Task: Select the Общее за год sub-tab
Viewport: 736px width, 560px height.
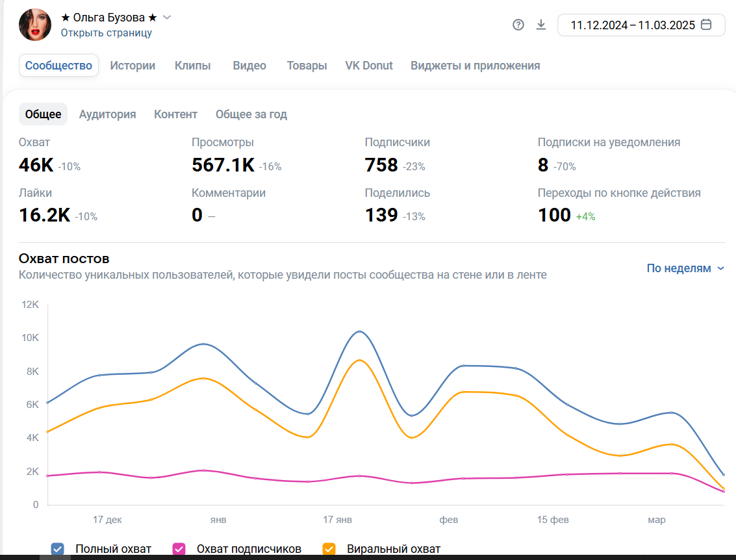Action: (251, 114)
